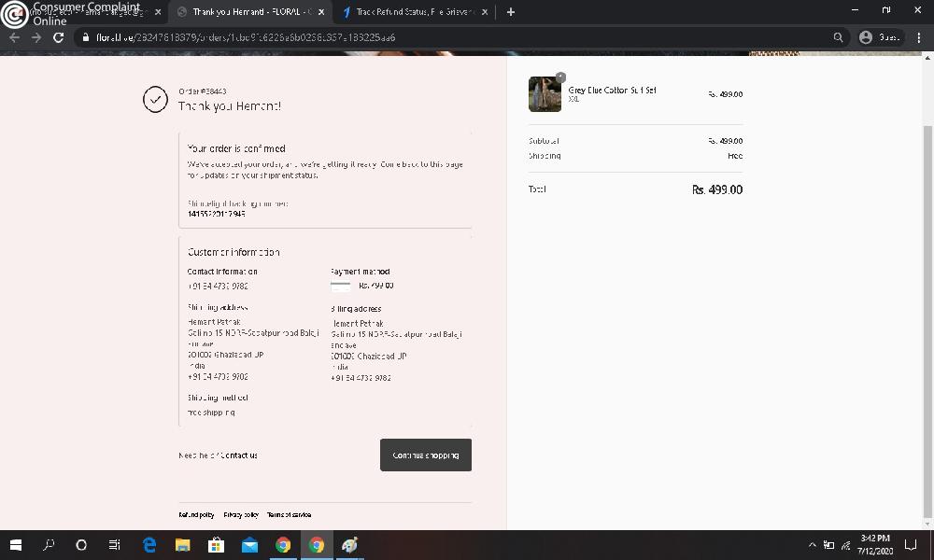Click the browser forward arrow
934x560 pixels.
pyautogui.click(x=35, y=37)
